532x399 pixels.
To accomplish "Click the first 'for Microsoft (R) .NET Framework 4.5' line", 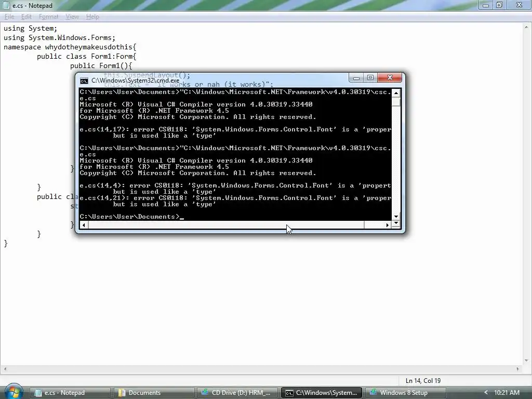I will (x=154, y=111).
